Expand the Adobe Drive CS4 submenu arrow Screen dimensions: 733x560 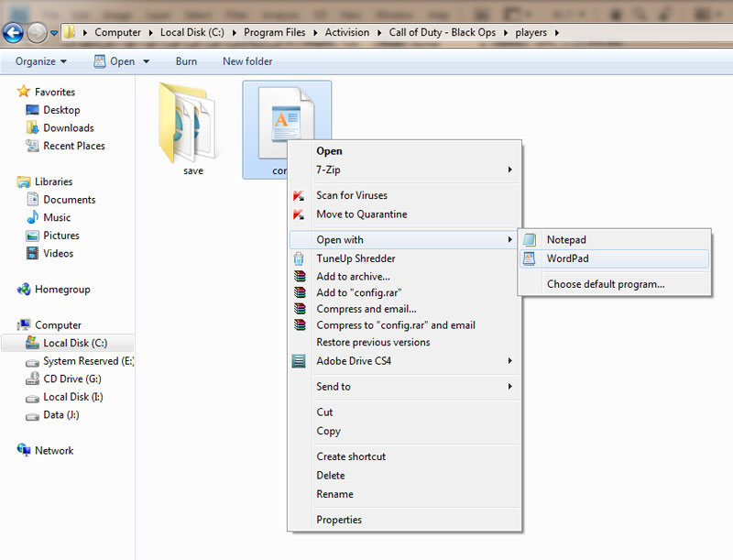pyautogui.click(x=510, y=361)
